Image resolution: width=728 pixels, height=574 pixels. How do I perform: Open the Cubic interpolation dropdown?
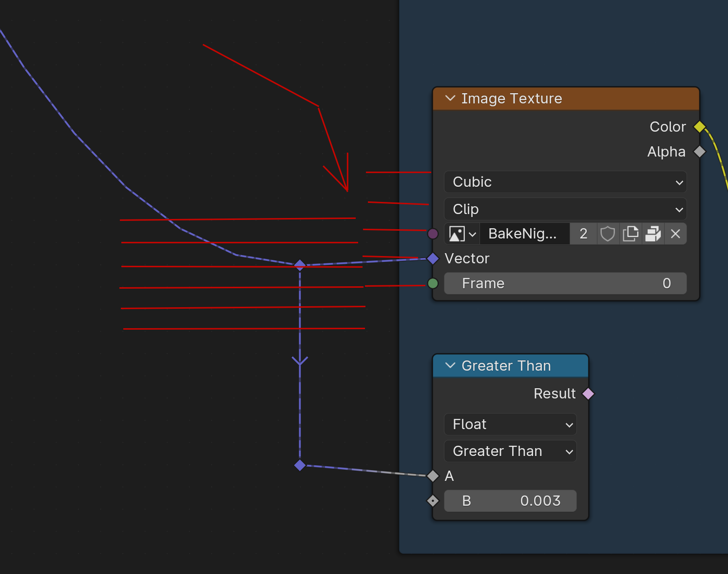[x=565, y=182]
